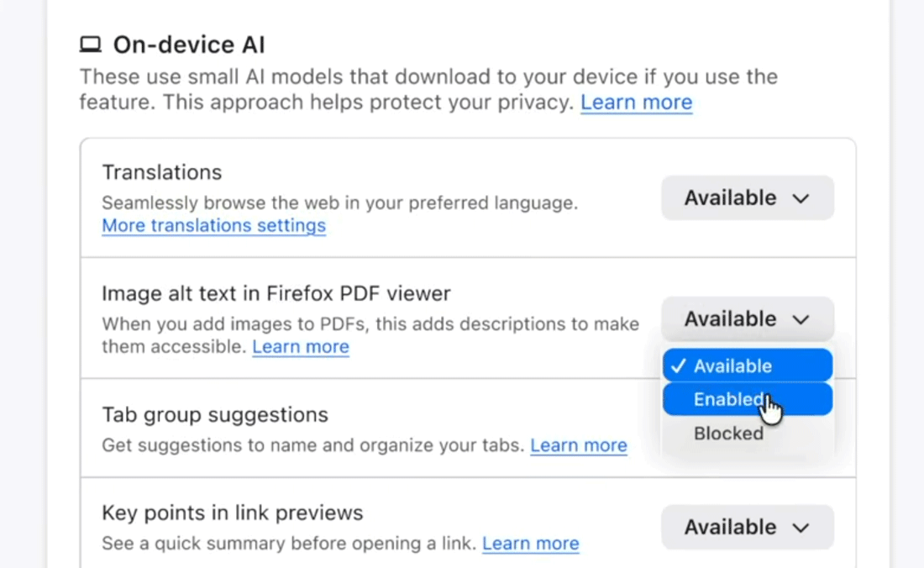Open More translations settings link
This screenshot has height=568, width=924.
(x=213, y=225)
